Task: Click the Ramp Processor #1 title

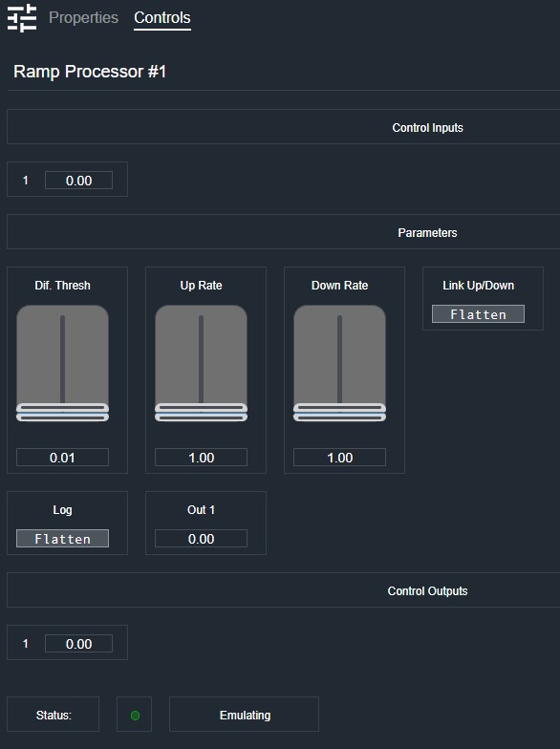Action: tap(90, 72)
